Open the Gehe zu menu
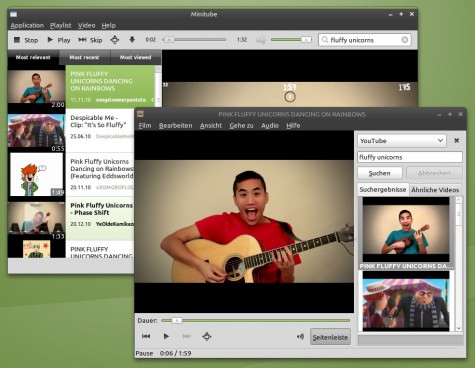 click(241, 126)
